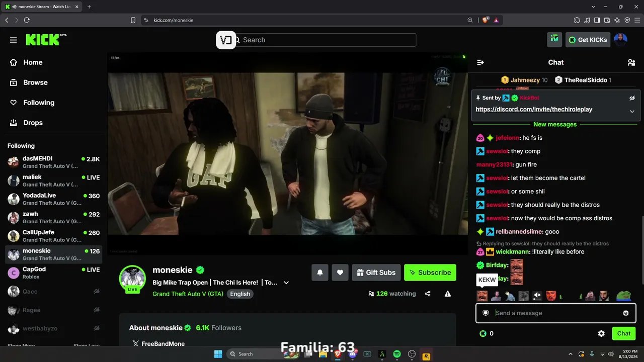Image resolution: width=644 pixels, height=362 pixels.
Task: Hide the pinned KickBot message
Action: coord(632,98)
